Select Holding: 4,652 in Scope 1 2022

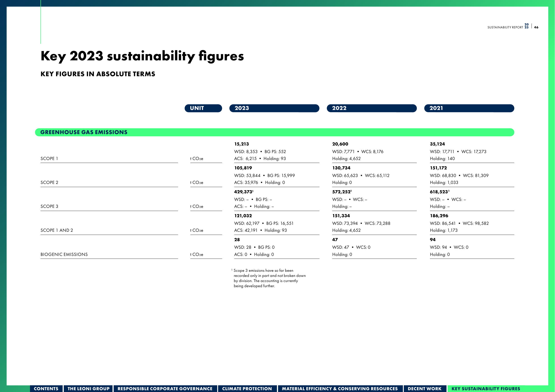pos(346,158)
